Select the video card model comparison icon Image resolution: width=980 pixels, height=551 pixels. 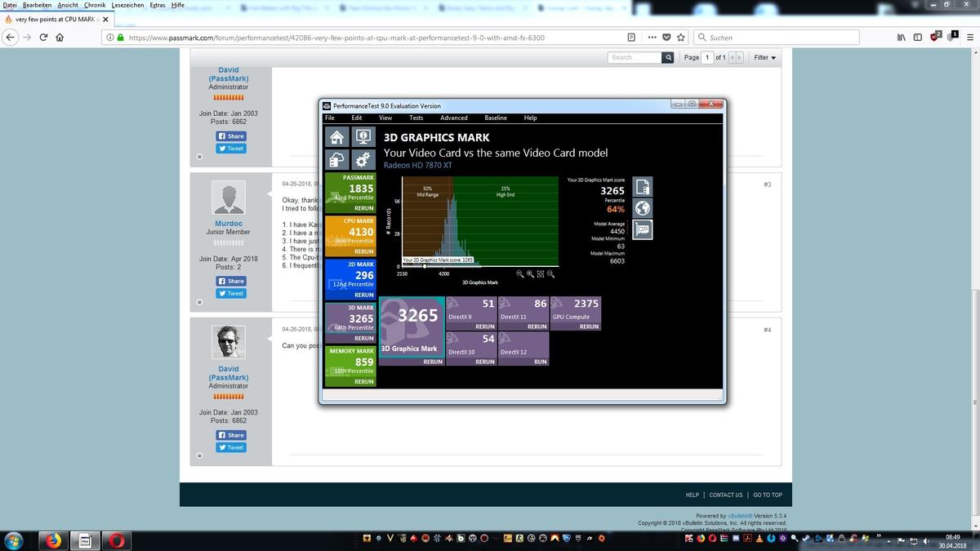(643, 229)
